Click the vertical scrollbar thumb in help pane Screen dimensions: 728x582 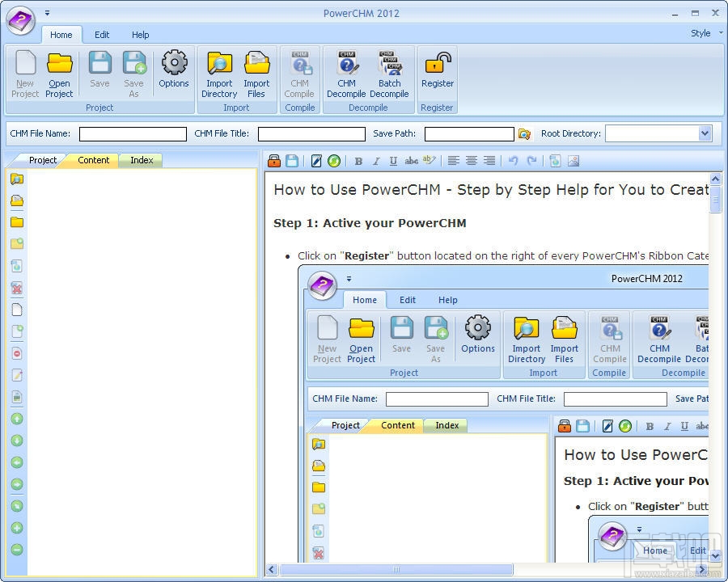click(716, 200)
